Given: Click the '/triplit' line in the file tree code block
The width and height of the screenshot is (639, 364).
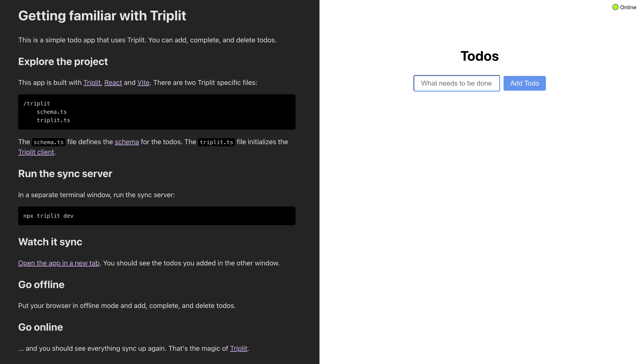Looking at the screenshot, I should click(x=37, y=104).
